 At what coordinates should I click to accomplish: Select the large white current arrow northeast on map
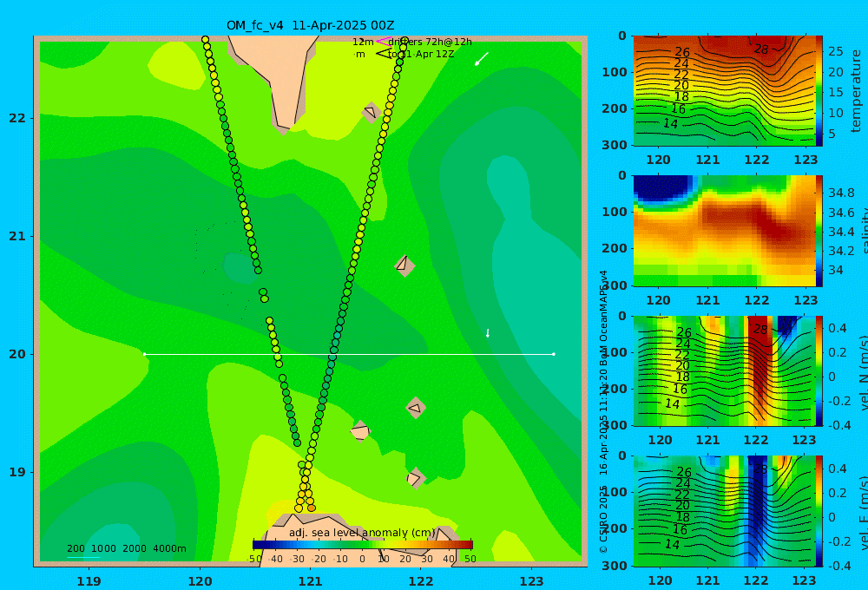click(x=481, y=59)
